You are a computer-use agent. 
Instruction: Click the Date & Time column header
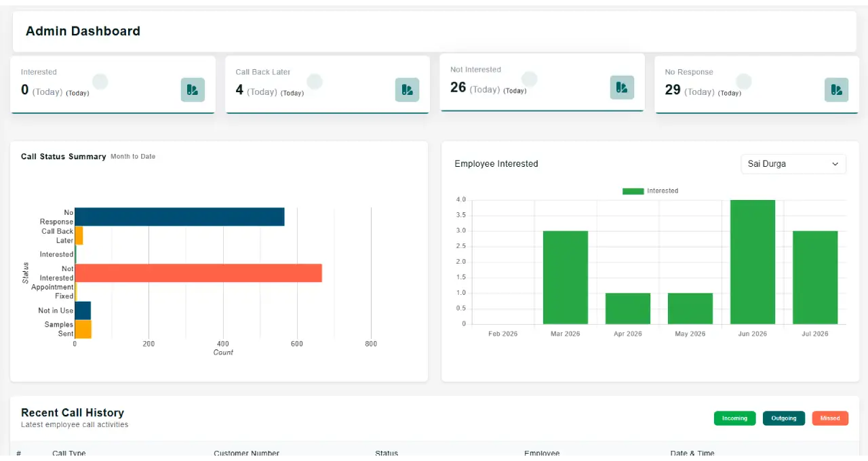tap(692, 454)
